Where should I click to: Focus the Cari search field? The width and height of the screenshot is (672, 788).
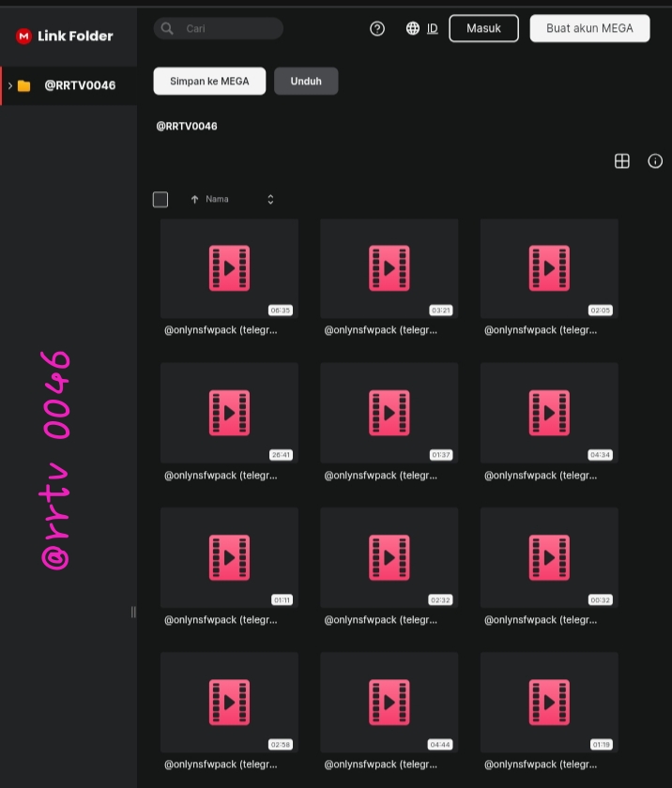click(218, 29)
